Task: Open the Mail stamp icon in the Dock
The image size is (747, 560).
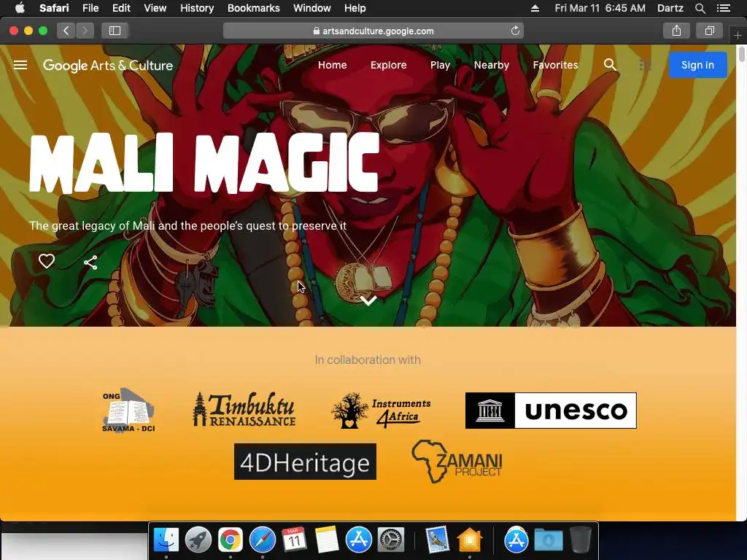Action: [437, 540]
